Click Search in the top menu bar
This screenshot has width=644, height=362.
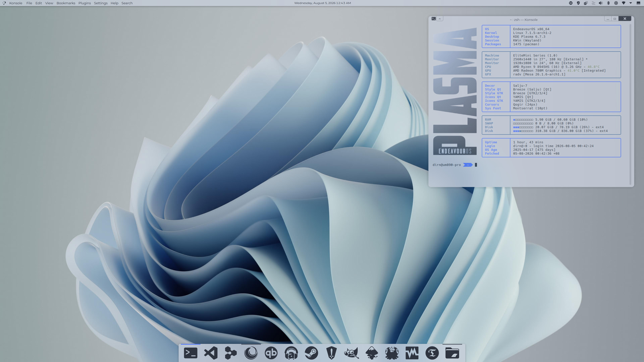[127, 3]
